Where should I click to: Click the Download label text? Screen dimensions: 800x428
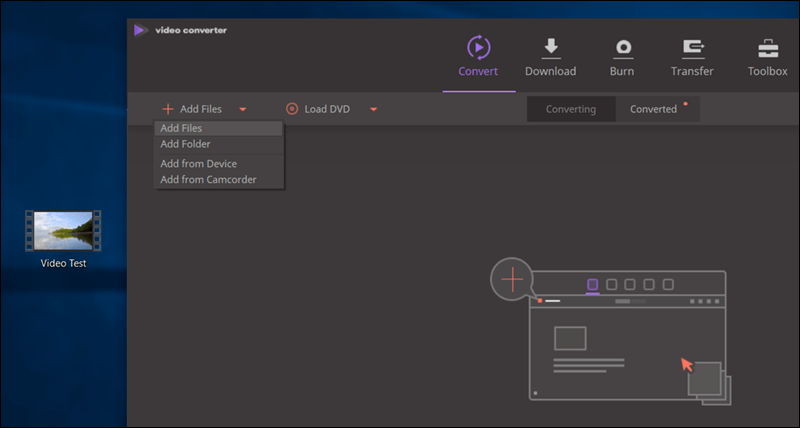[x=551, y=71]
